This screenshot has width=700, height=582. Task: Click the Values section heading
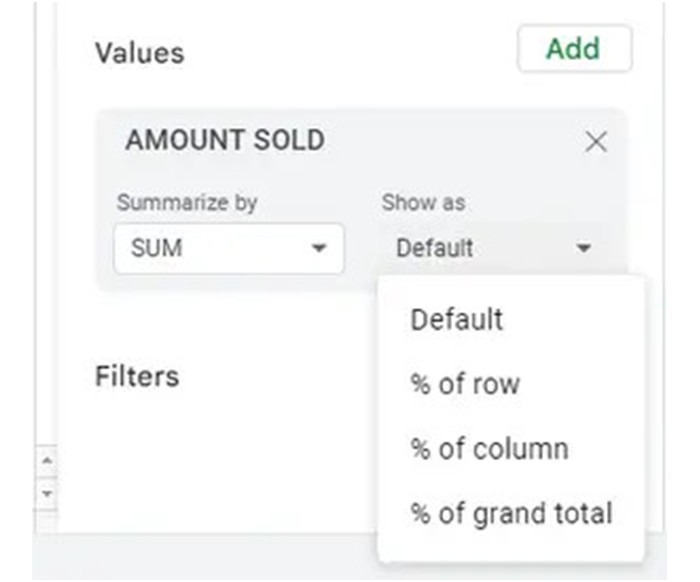140,52
